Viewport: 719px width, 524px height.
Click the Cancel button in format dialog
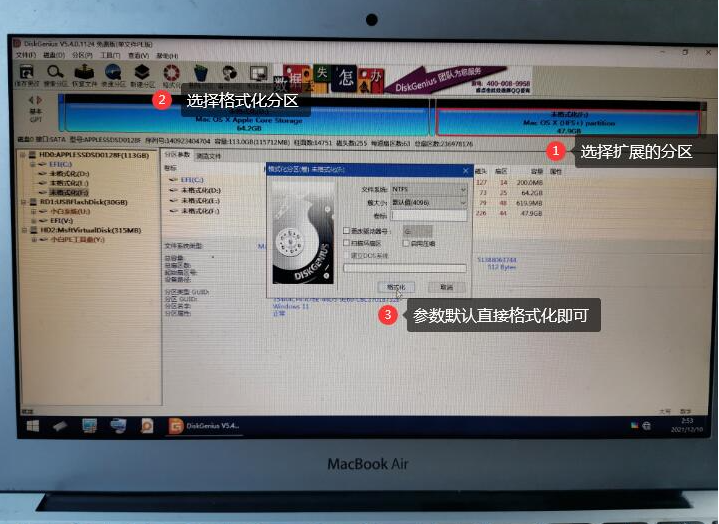[446, 286]
